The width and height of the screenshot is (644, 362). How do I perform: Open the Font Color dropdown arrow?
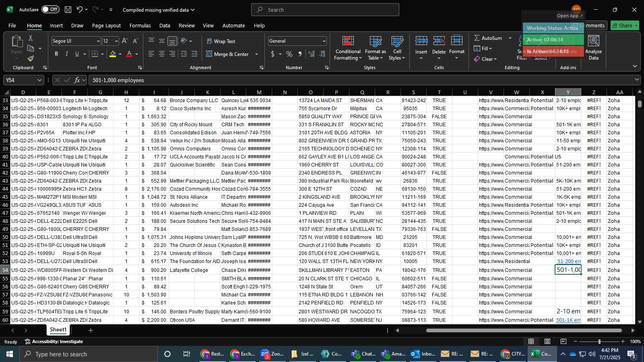[x=137, y=54]
